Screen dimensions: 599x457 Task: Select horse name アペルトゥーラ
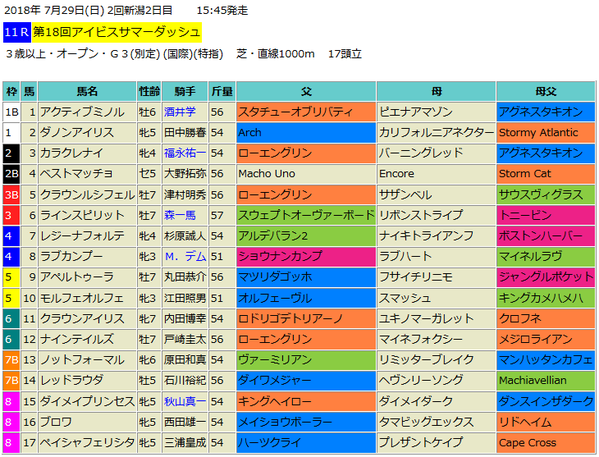pyautogui.click(x=77, y=277)
